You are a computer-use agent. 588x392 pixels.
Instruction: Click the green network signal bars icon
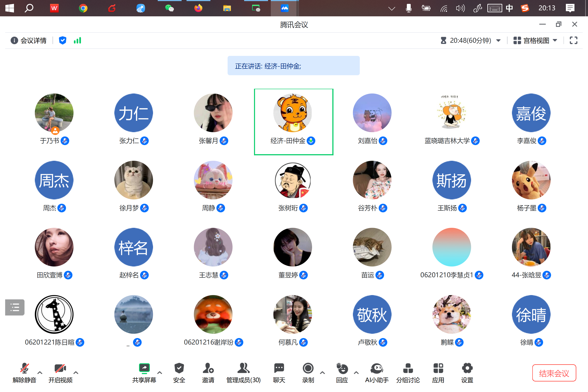click(78, 40)
